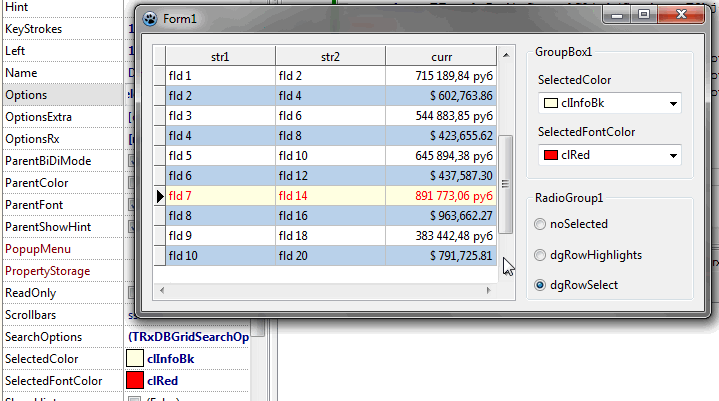The image size is (719, 401).
Task: Select the noSelected radio option
Action: pyautogui.click(x=541, y=225)
